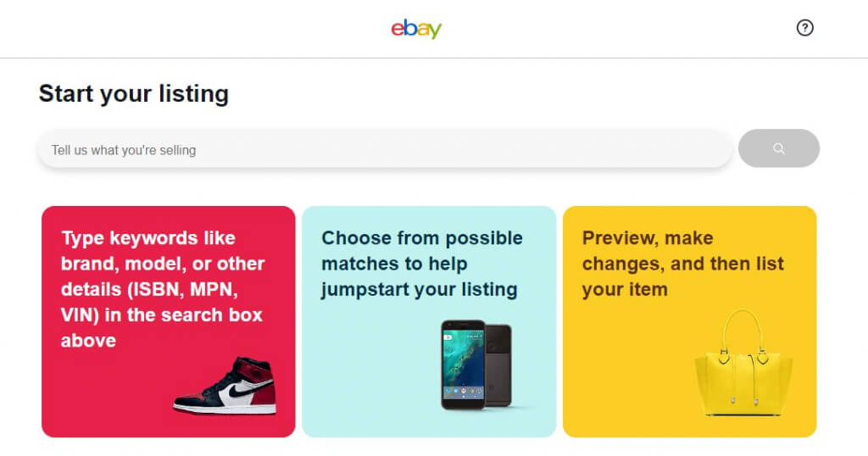The height and width of the screenshot is (456, 868).
Task: Focus the "Tell us what you're selling" field
Action: click(381, 150)
